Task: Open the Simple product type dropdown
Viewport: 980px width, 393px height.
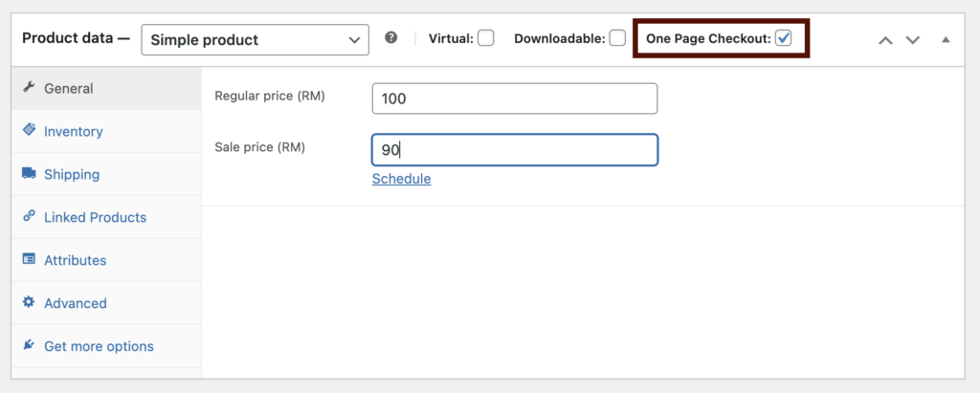Action: click(255, 40)
